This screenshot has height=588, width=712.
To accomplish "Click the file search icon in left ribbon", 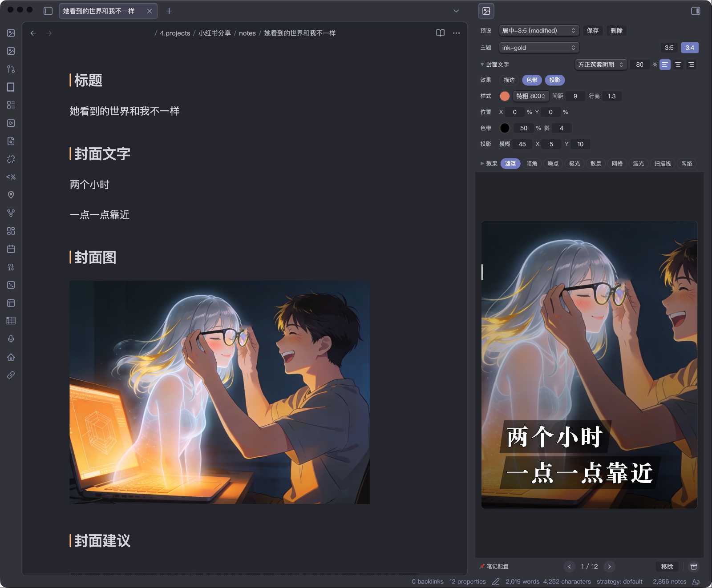I will click(x=11, y=141).
